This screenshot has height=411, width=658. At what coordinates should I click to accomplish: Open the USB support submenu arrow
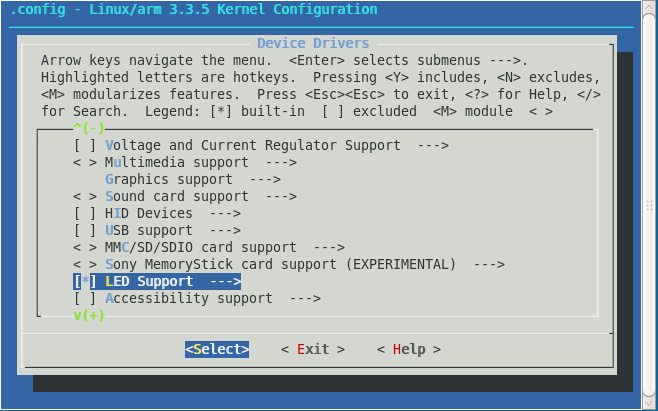[225, 230]
